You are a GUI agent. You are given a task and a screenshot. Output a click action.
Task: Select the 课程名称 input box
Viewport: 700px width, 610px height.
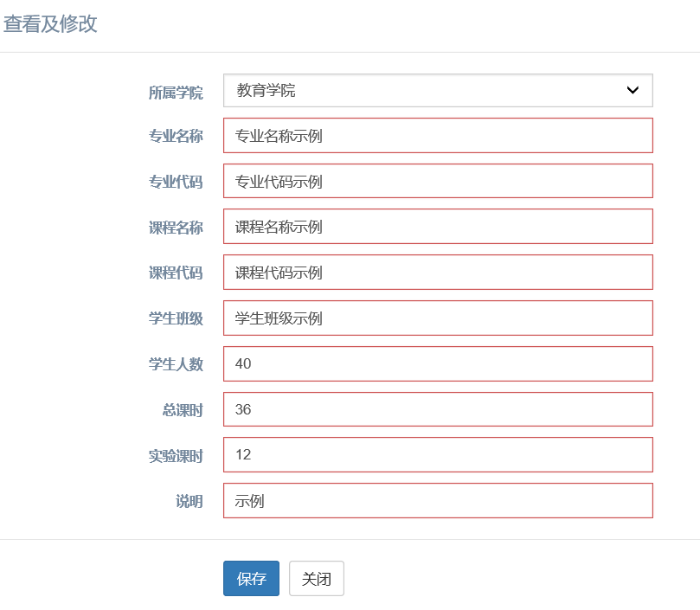pos(438,227)
